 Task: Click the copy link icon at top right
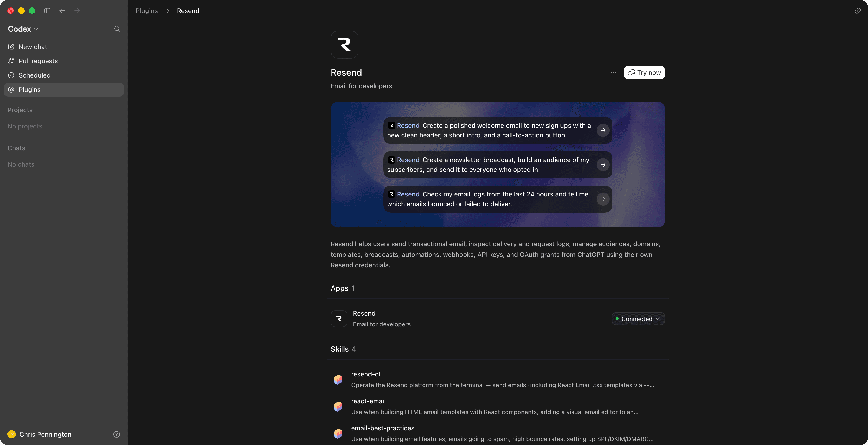(858, 11)
